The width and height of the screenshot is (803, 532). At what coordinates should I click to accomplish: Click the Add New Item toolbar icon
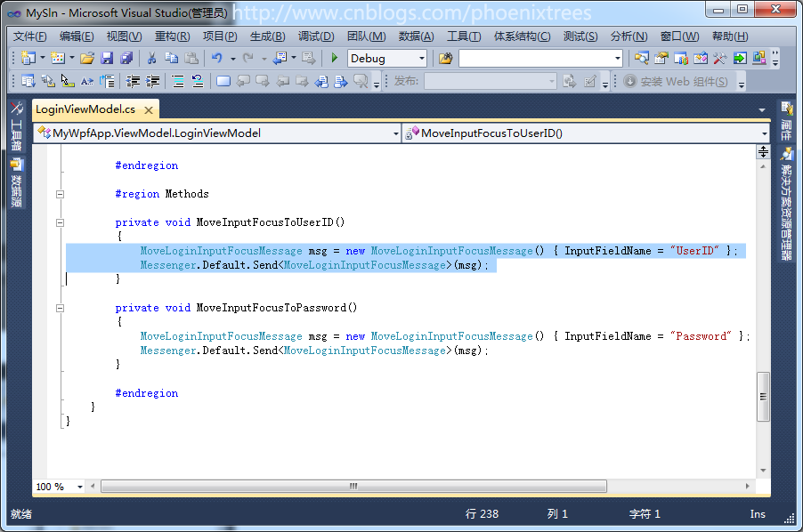pos(58,58)
